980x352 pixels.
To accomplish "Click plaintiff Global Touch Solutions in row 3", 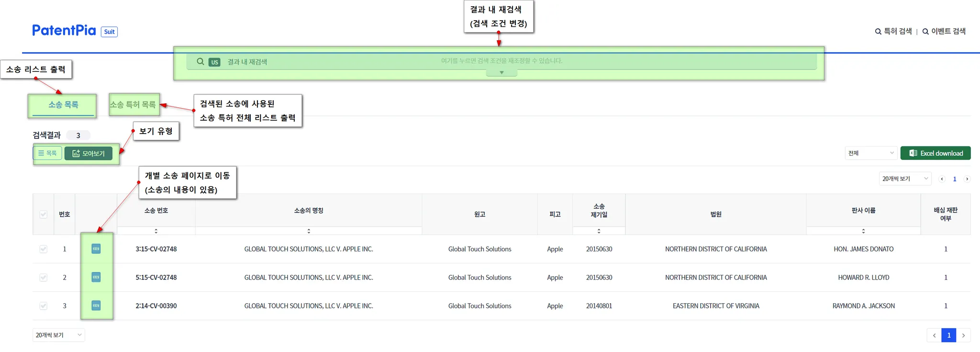I will (479, 306).
